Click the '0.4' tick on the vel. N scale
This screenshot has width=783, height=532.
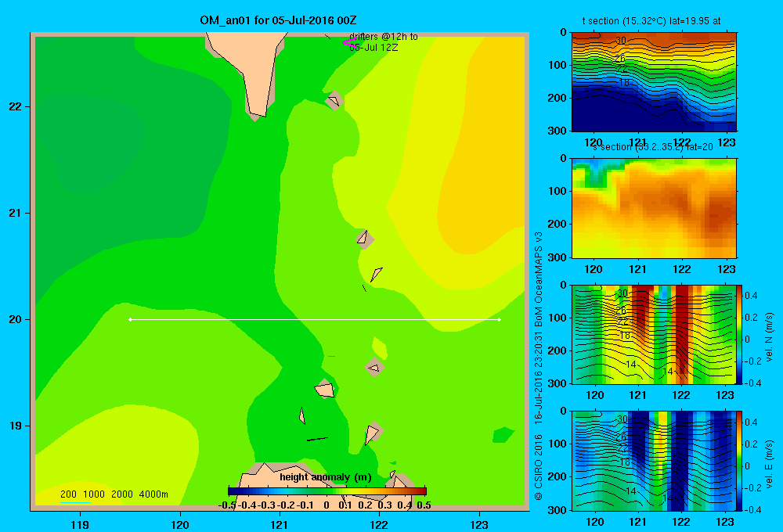click(751, 296)
